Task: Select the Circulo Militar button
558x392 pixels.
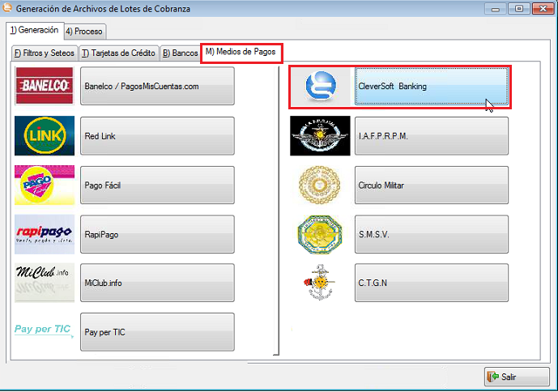Action: tap(432, 185)
